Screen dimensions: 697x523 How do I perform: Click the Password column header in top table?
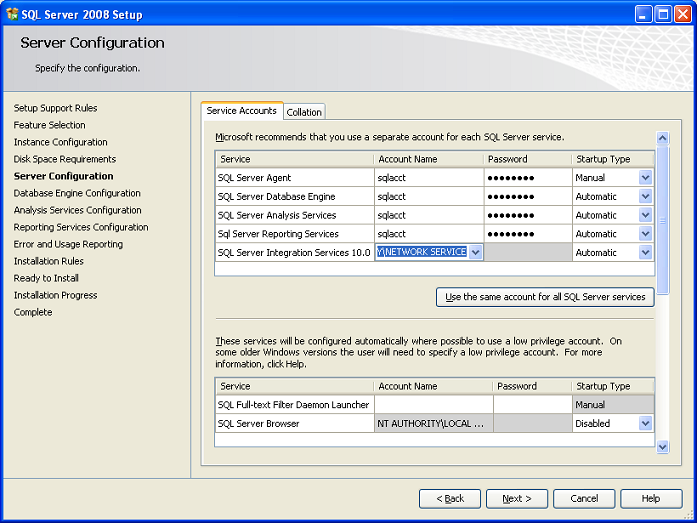(x=528, y=159)
